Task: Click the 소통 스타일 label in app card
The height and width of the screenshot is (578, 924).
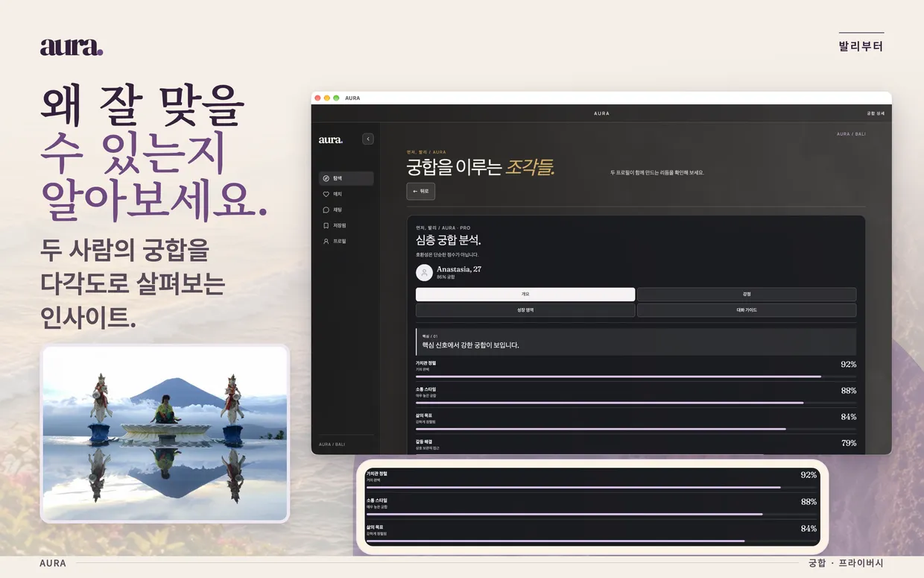Action: [426, 389]
